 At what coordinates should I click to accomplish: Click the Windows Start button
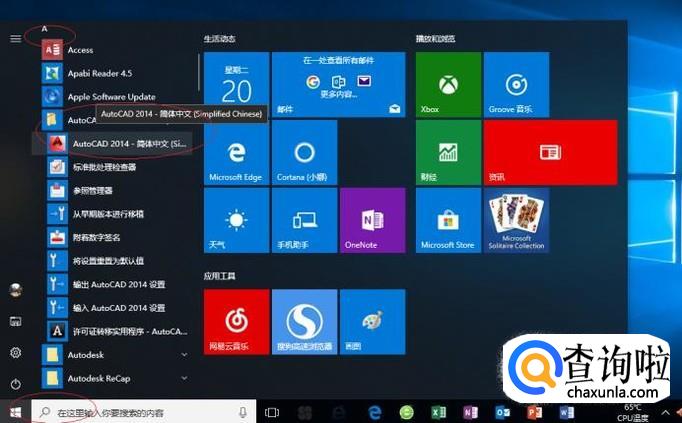pos(16,412)
